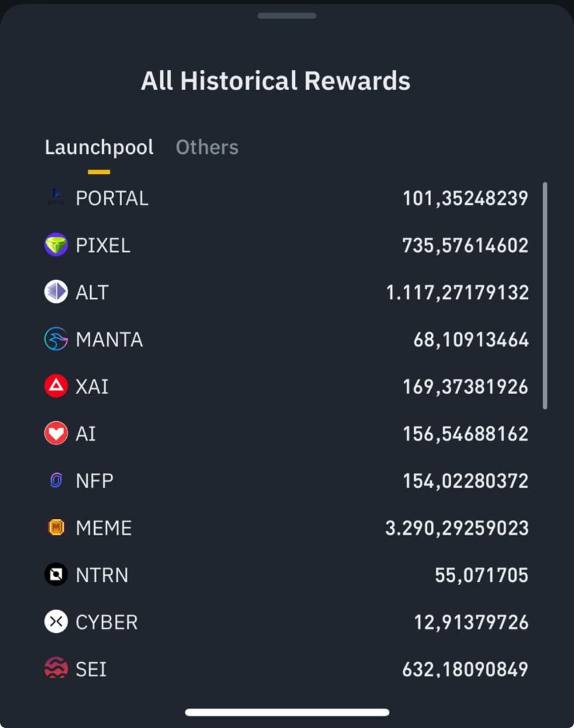This screenshot has height=728, width=574.
Task: Click the MANTA token icon
Action: click(56, 339)
